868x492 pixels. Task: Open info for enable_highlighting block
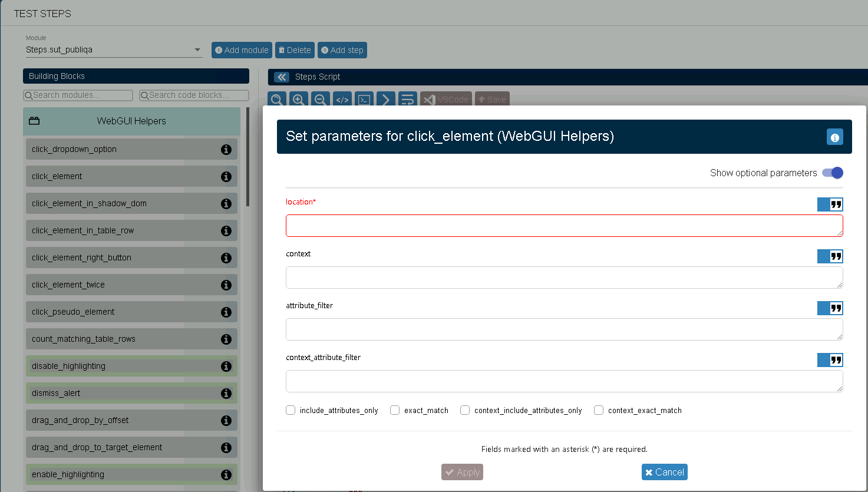tap(226, 475)
